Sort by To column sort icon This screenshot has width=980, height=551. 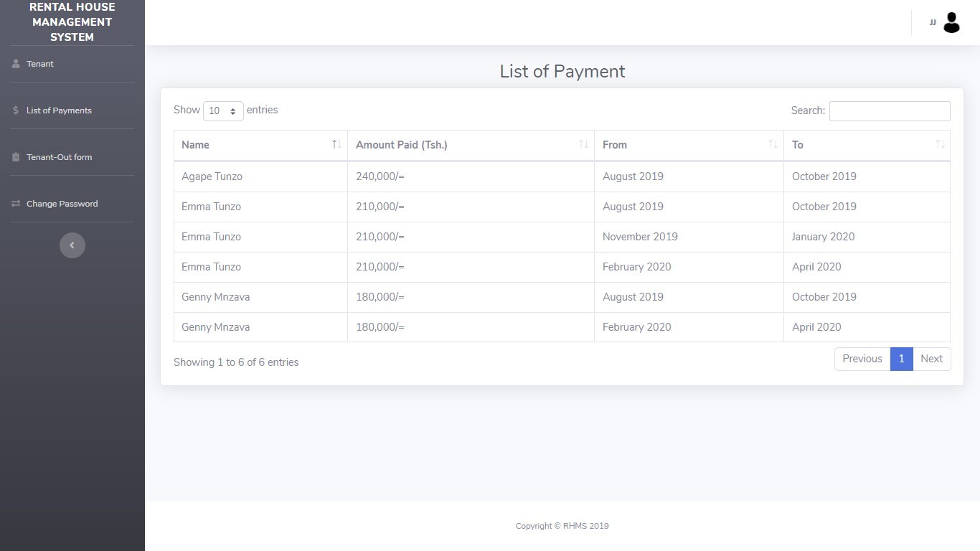(940, 145)
